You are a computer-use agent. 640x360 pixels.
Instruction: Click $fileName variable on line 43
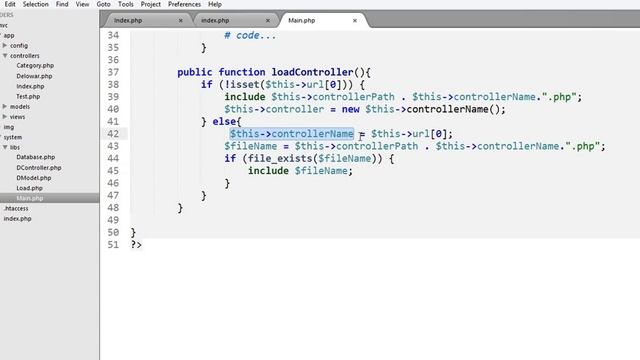[251, 146]
